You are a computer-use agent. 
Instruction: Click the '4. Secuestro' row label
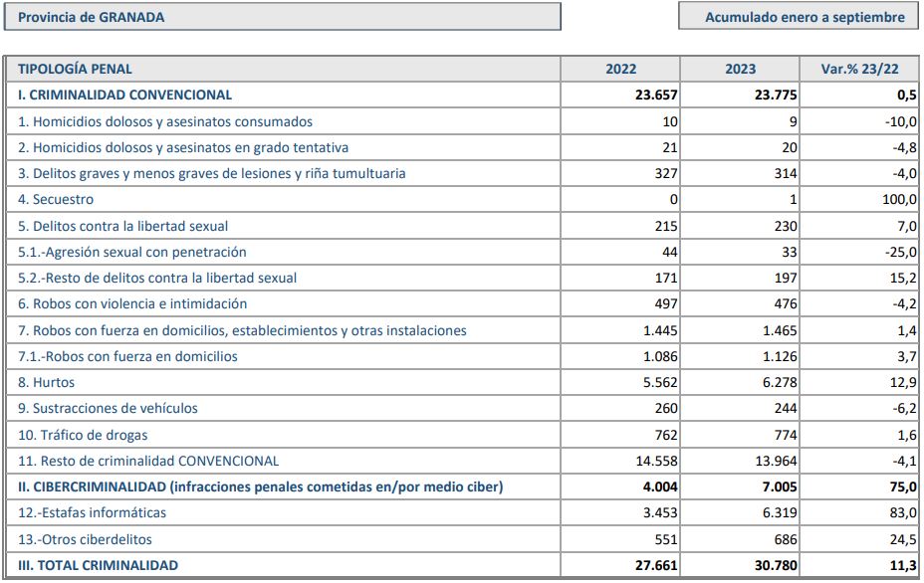56,199
